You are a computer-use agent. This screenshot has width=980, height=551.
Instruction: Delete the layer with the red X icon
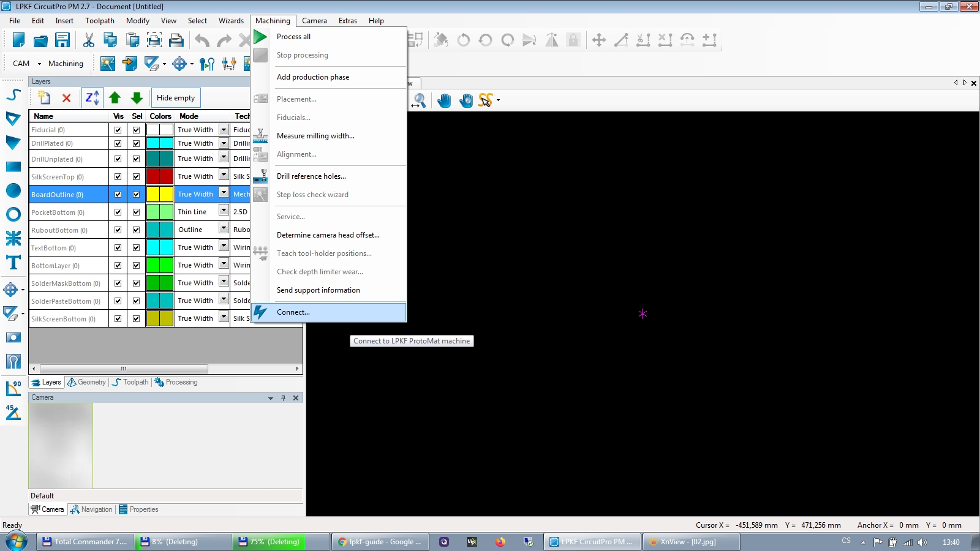click(x=67, y=98)
